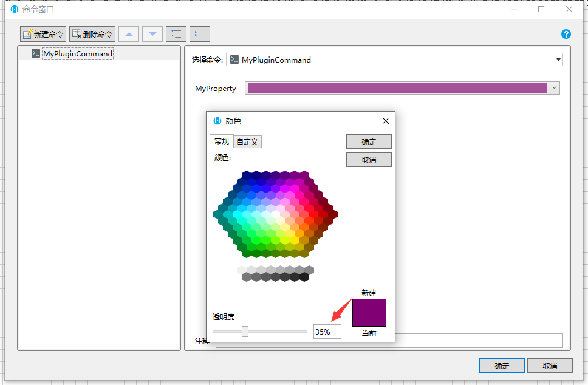This screenshot has height=385, width=588.
Task: Close the 颜色 dialog with the X
Action: pos(386,121)
